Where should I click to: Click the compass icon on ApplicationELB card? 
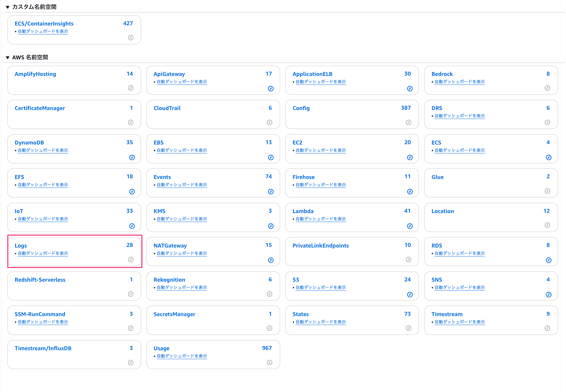point(410,89)
